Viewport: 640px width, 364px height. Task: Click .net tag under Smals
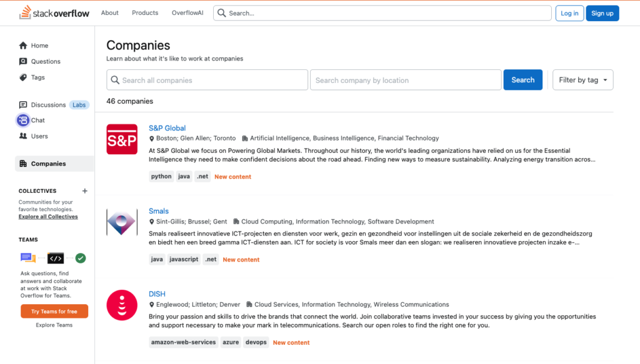pyautogui.click(x=211, y=259)
